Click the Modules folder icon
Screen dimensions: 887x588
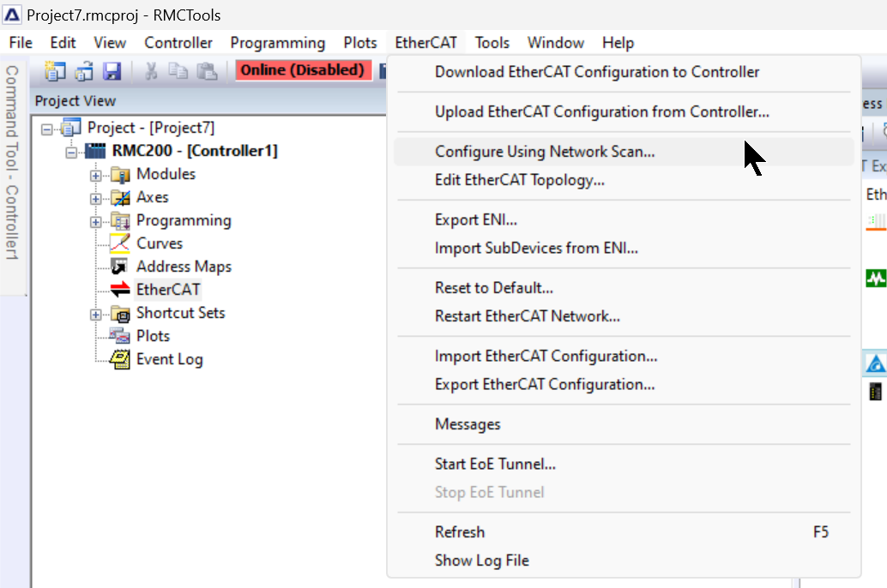click(120, 175)
